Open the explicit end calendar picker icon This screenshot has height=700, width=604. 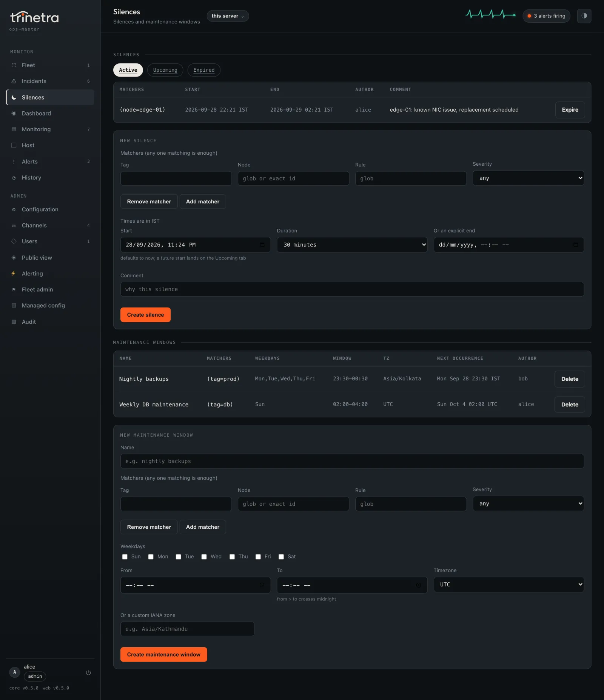(x=576, y=245)
